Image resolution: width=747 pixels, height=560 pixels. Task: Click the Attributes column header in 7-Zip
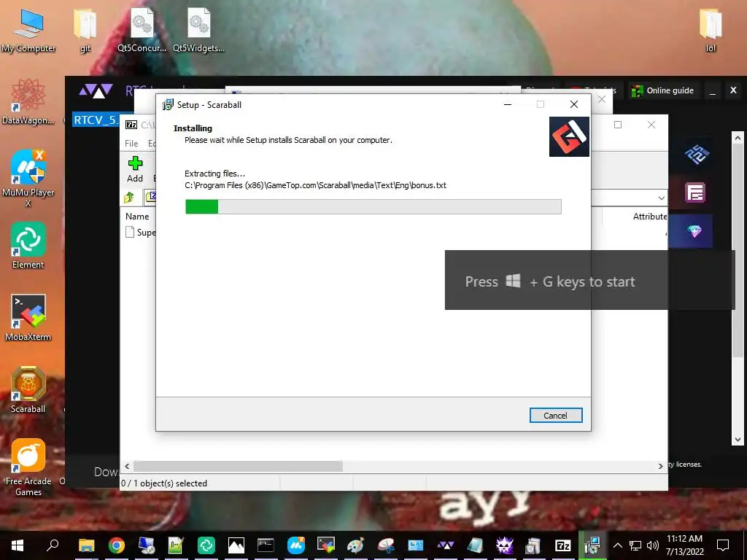coord(650,216)
